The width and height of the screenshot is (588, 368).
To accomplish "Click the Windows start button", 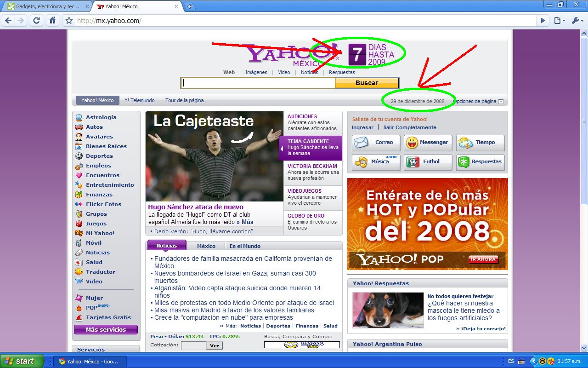I will (22, 361).
